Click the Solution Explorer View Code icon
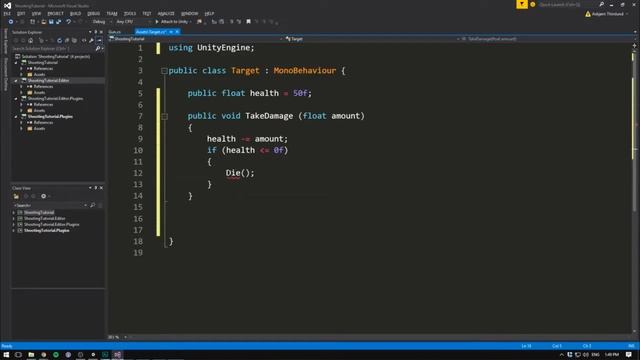The height and width of the screenshot is (360, 640). pos(84,40)
